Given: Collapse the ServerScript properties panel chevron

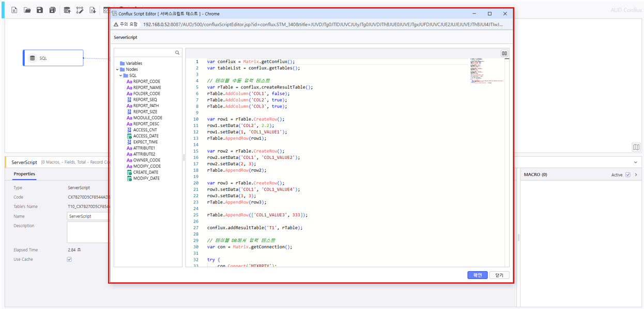Looking at the screenshot, I should click(x=636, y=163).
